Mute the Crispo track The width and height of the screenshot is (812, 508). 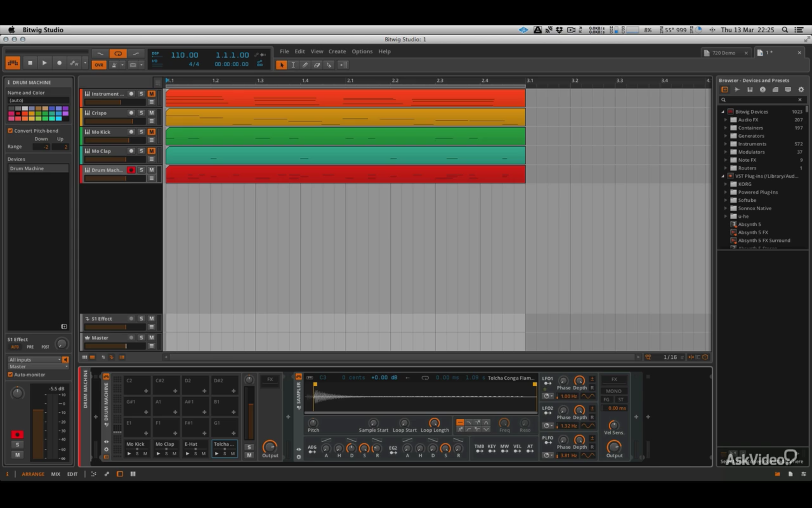(x=152, y=113)
